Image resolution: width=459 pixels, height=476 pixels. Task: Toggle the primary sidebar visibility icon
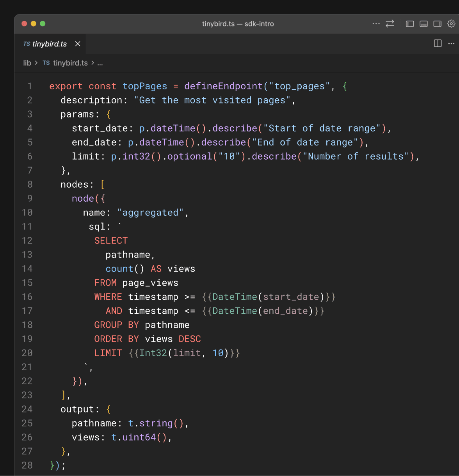click(409, 24)
